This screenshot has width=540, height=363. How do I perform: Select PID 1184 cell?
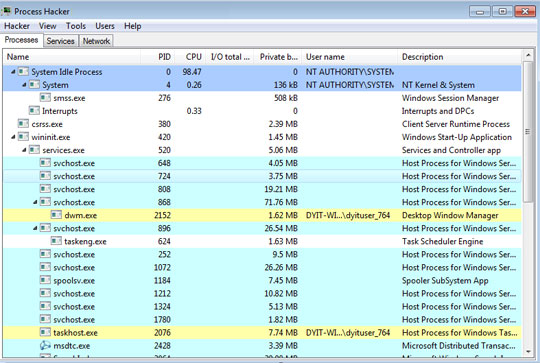(x=162, y=280)
